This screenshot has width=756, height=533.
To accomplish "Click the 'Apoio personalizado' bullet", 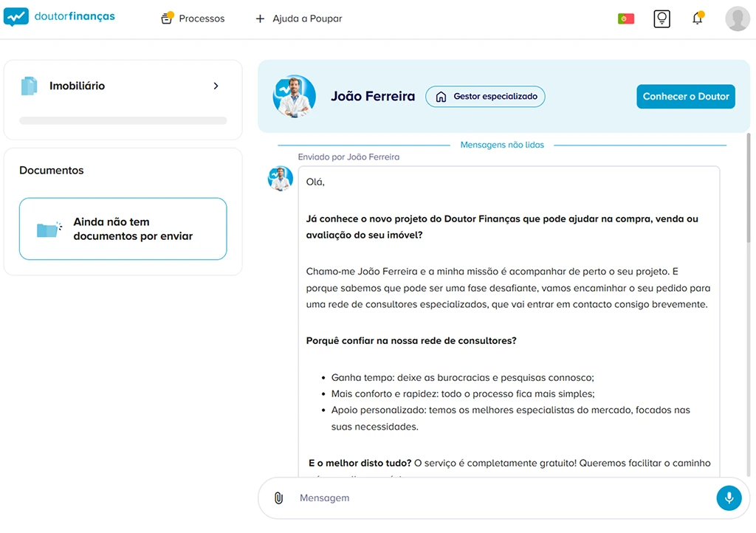I will point(511,418).
